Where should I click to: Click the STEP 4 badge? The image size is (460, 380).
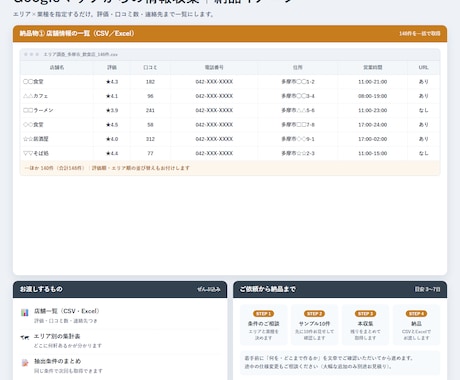416,314
